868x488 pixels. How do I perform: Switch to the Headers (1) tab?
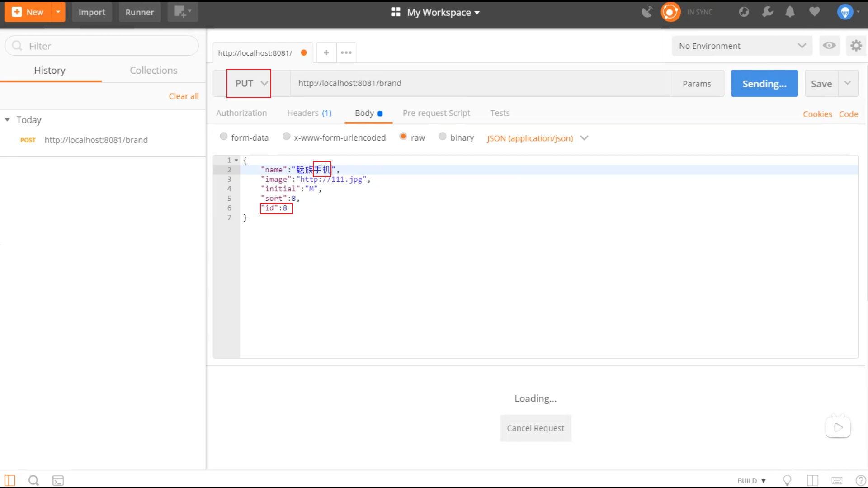[x=309, y=113]
